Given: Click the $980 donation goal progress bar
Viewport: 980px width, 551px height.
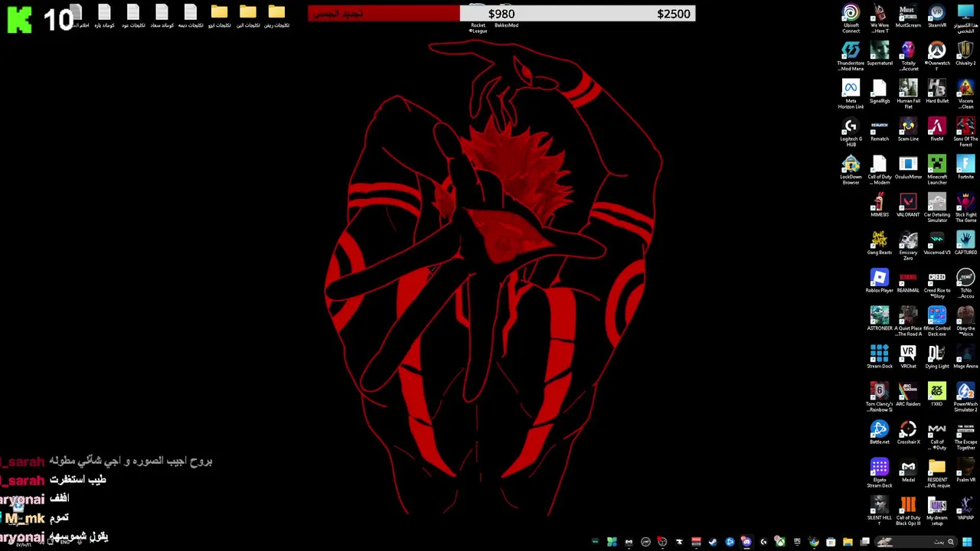Looking at the screenshot, I should [x=501, y=14].
